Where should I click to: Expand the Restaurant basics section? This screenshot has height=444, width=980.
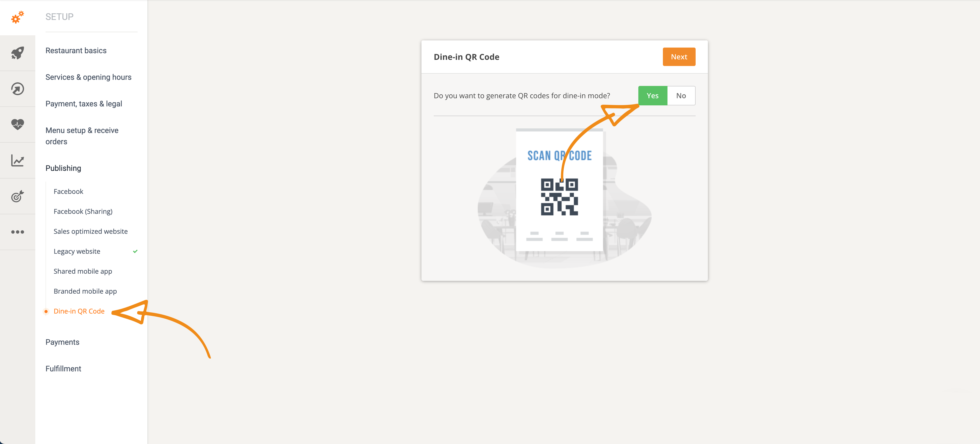click(76, 51)
